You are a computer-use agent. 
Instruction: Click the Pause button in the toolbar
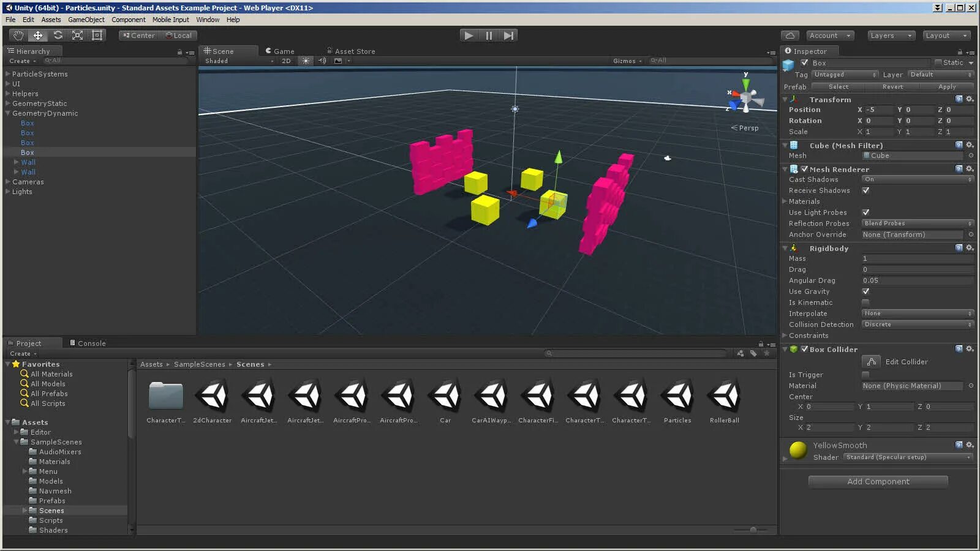489,36
